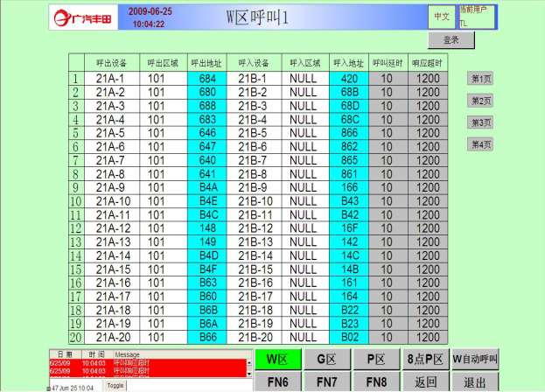Click call-in address cell 68B
The image size is (545, 392).
point(349,93)
